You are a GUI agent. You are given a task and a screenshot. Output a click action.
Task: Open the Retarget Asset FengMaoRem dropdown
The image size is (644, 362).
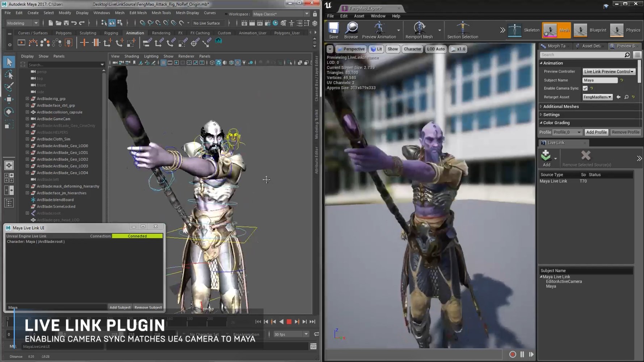tap(598, 97)
